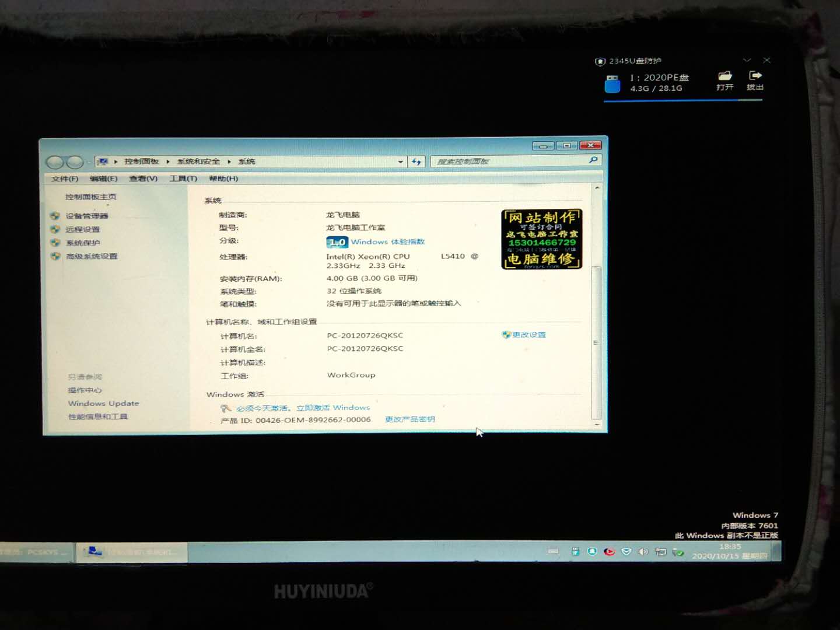
Task: Click shield icon next to 远程设置
Action: (x=55, y=229)
